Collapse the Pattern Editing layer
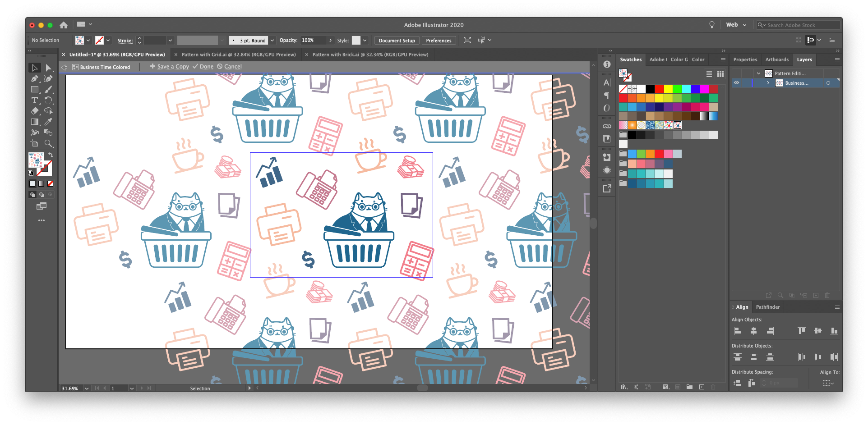 point(758,73)
